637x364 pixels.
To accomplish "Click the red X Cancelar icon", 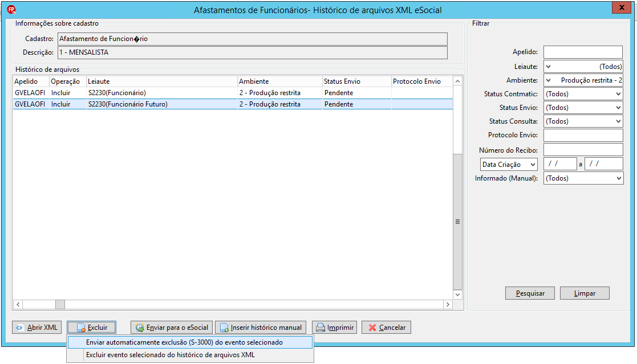I will (372, 328).
